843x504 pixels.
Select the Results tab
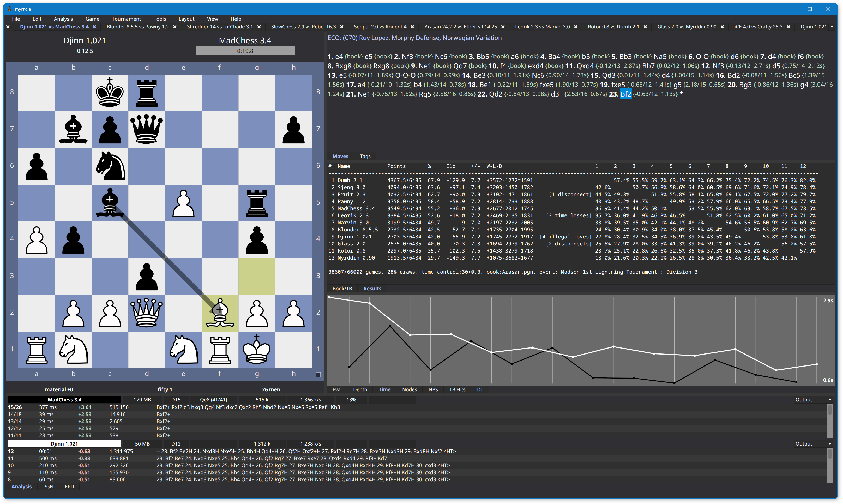pyautogui.click(x=372, y=289)
